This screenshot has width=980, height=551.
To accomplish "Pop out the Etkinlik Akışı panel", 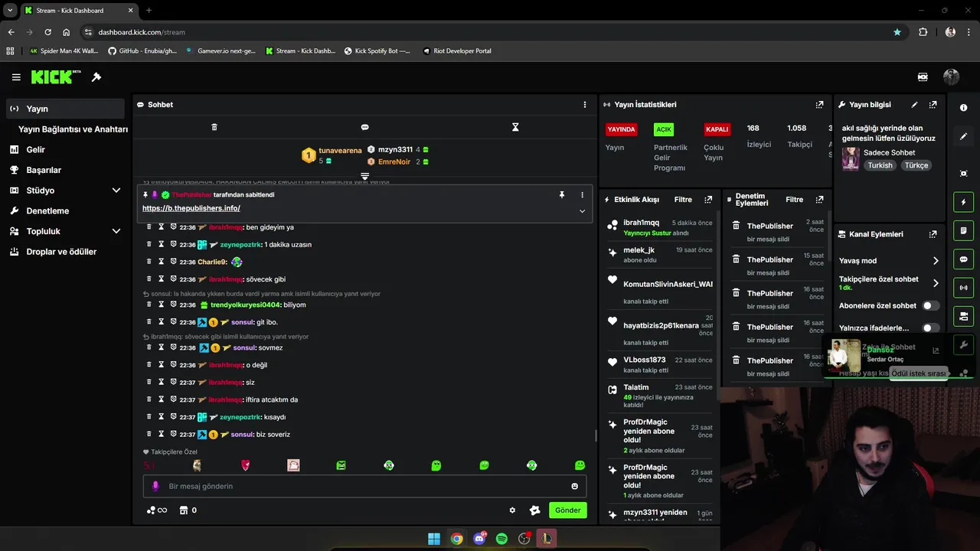I will pos(708,200).
